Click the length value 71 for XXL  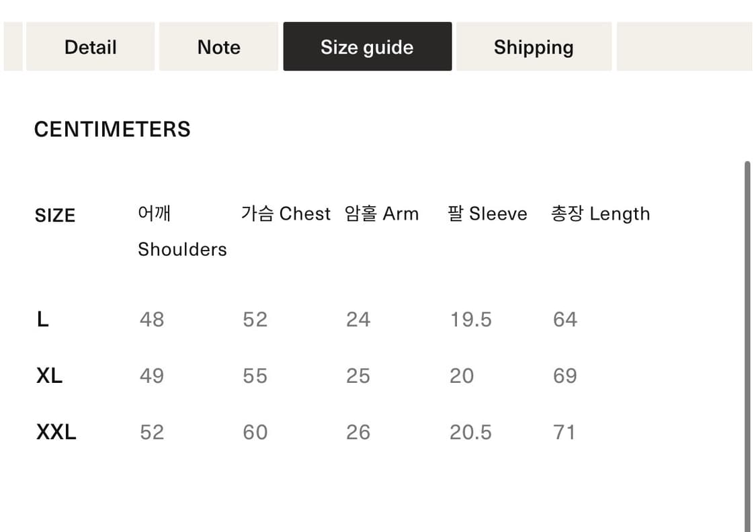[x=565, y=432]
